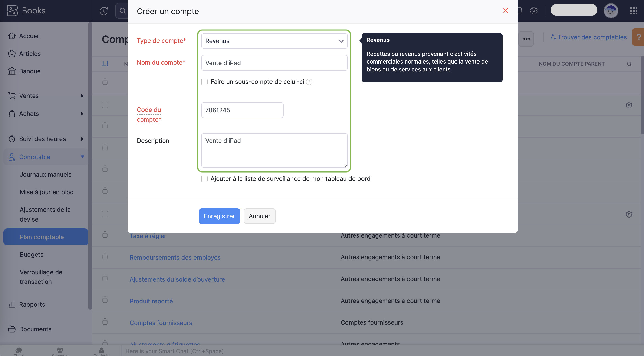The height and width of the screenshot is (356, 644).
Task: Check Faire un sous-compte de celui-ci
Action: (204, 82)
